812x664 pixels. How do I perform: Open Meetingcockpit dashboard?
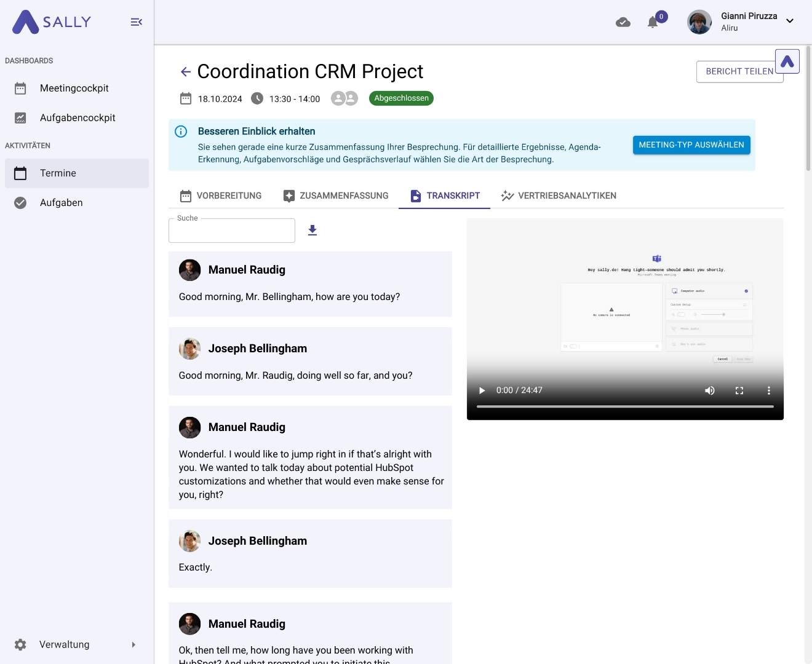(77, 89)
